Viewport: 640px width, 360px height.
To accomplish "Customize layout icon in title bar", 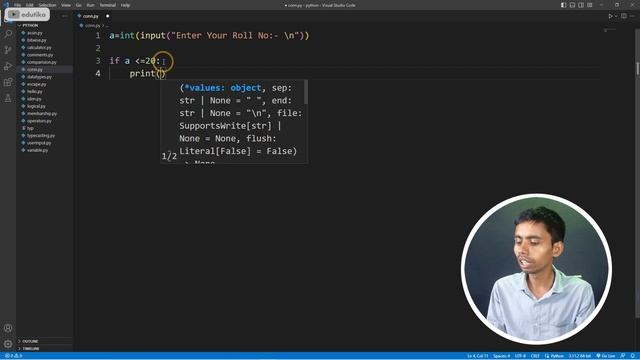I will (590, 5).
